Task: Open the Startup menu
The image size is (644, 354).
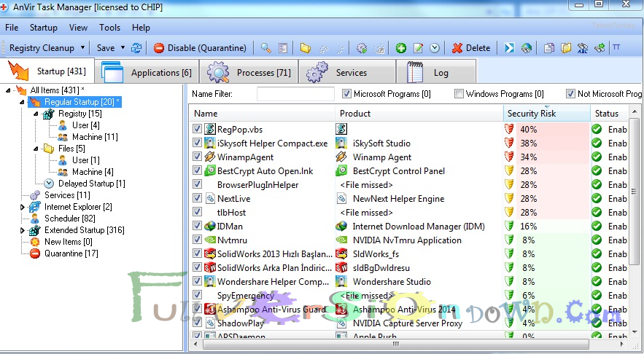Action: pos(44,28)
